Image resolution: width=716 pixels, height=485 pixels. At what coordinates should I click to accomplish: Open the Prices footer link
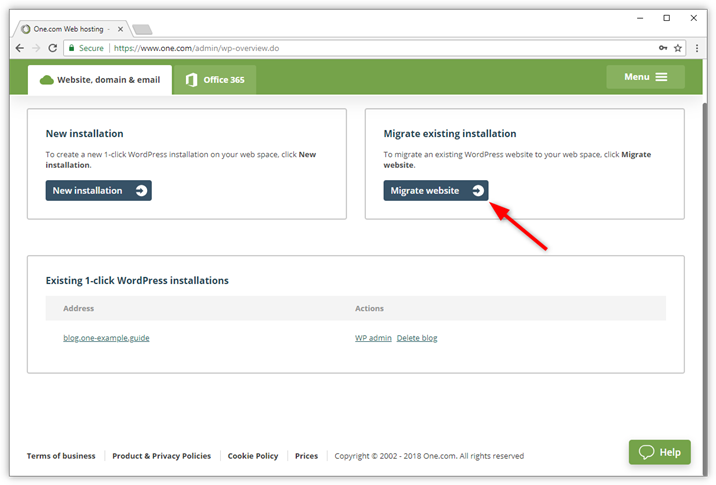306,456
